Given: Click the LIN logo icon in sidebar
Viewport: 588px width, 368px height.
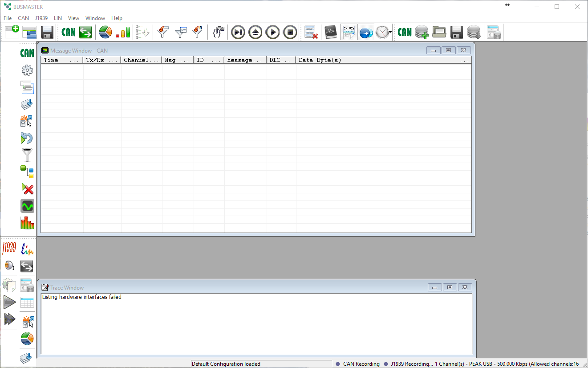Looking at the screenshot, I should coord(27,249).
